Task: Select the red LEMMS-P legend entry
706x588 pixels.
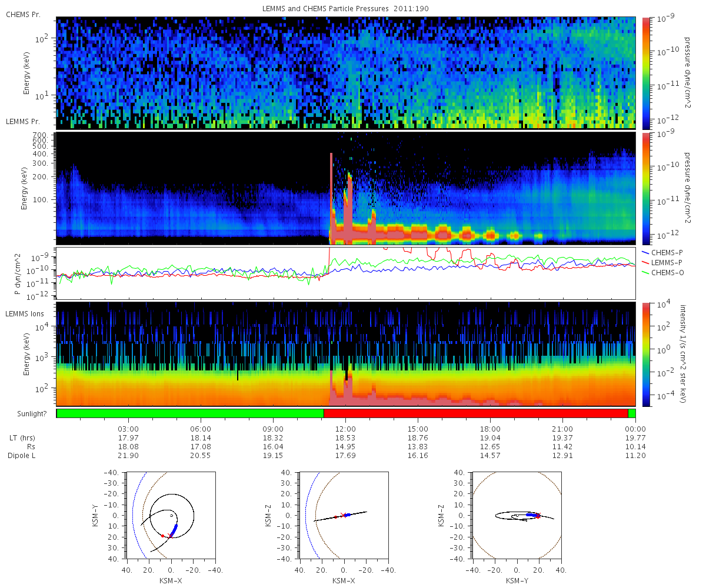Action: [x=662, y=262]
